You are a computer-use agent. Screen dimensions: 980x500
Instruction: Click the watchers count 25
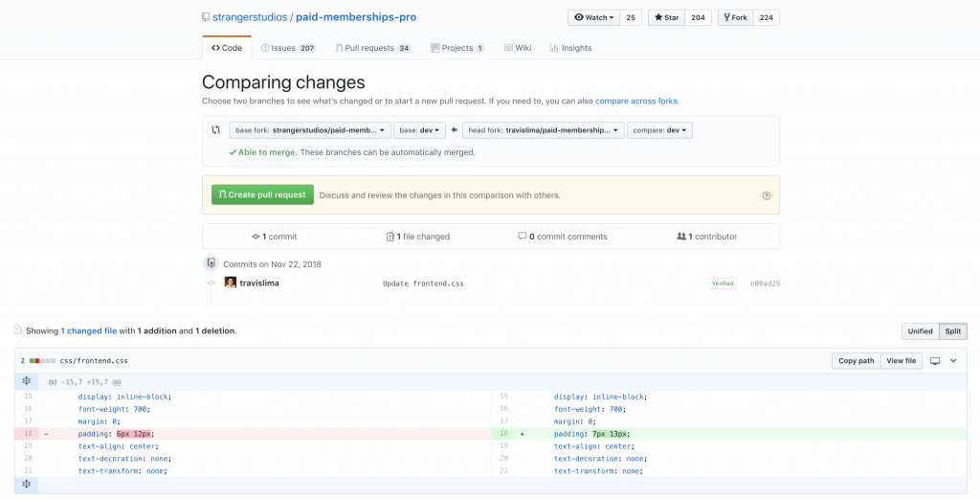click(631, 17)
